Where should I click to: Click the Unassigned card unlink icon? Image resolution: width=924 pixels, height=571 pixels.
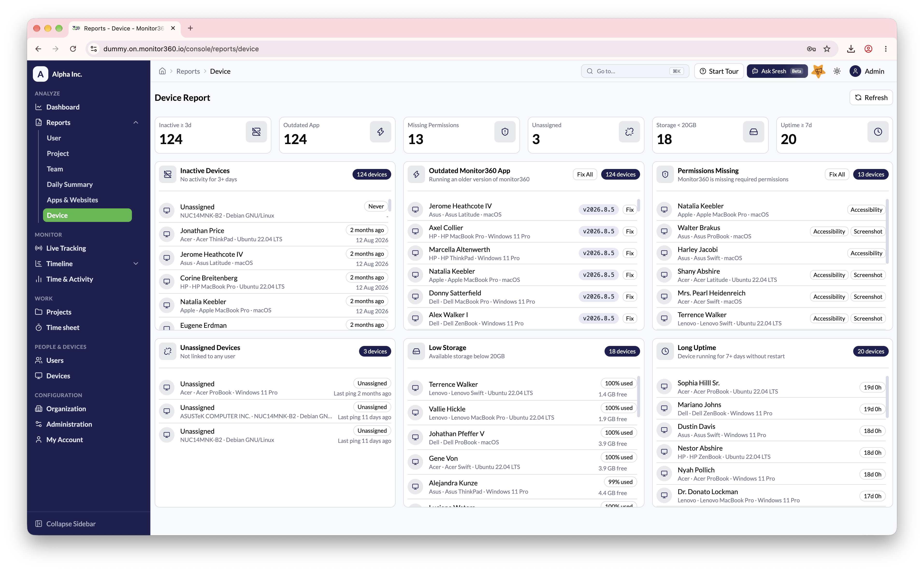coord(629,132)
